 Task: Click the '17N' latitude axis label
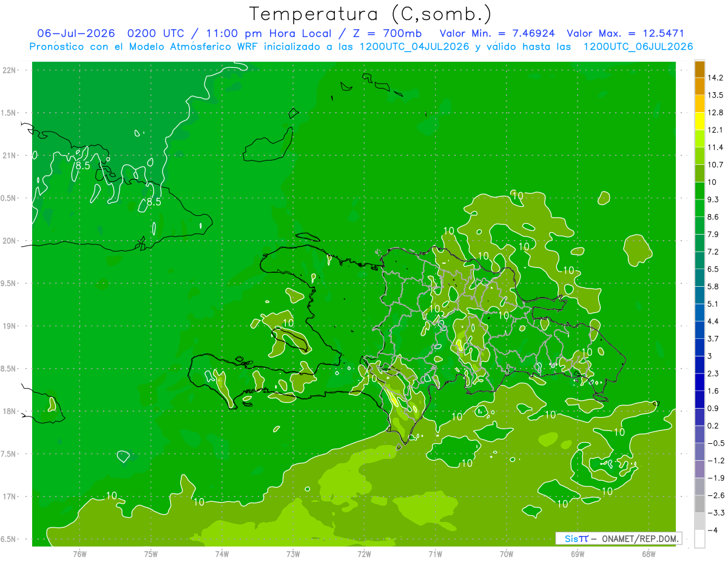[10, 497]
